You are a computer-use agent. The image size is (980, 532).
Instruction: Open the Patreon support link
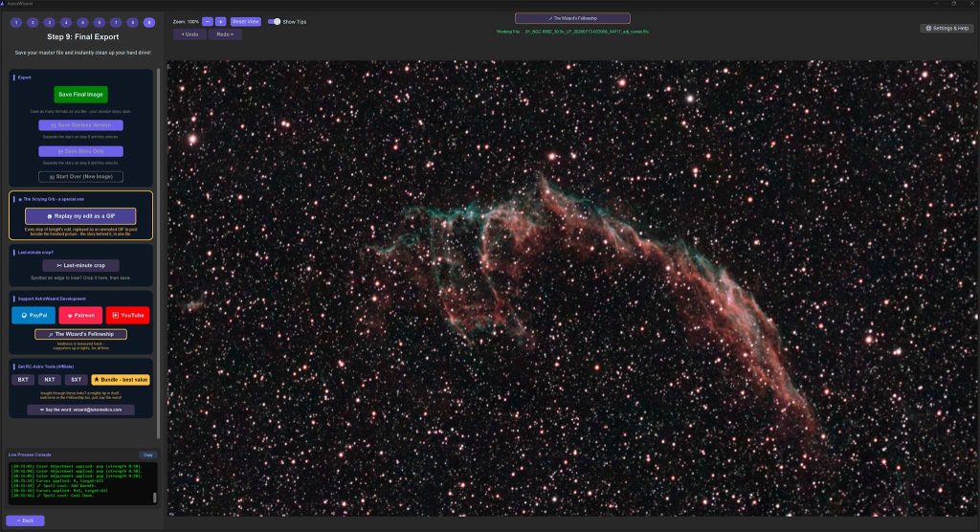coord(80,315)
